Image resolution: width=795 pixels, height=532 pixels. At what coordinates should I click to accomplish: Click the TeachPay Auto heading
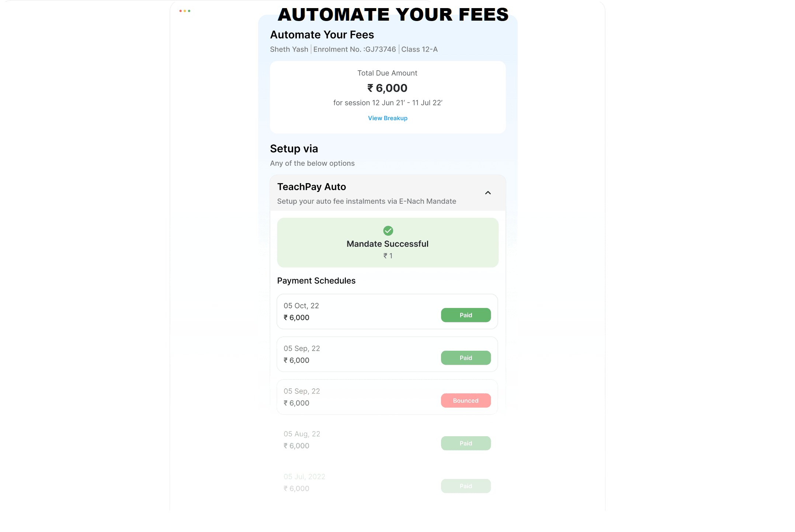pyautogui.click(x=312, y=187)
